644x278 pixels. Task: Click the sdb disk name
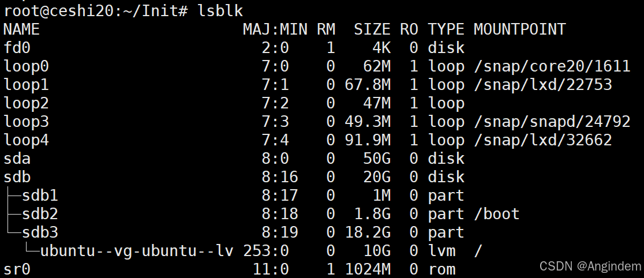(17, 177)
